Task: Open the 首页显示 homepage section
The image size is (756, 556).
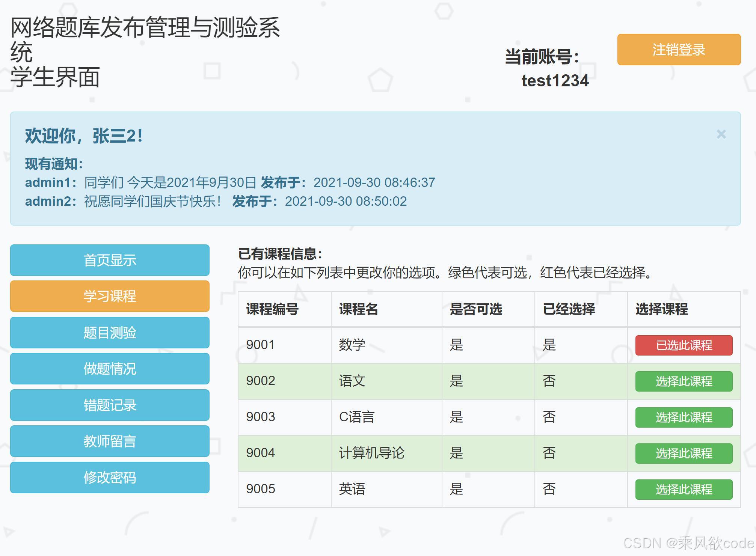Action: [110, 260]
